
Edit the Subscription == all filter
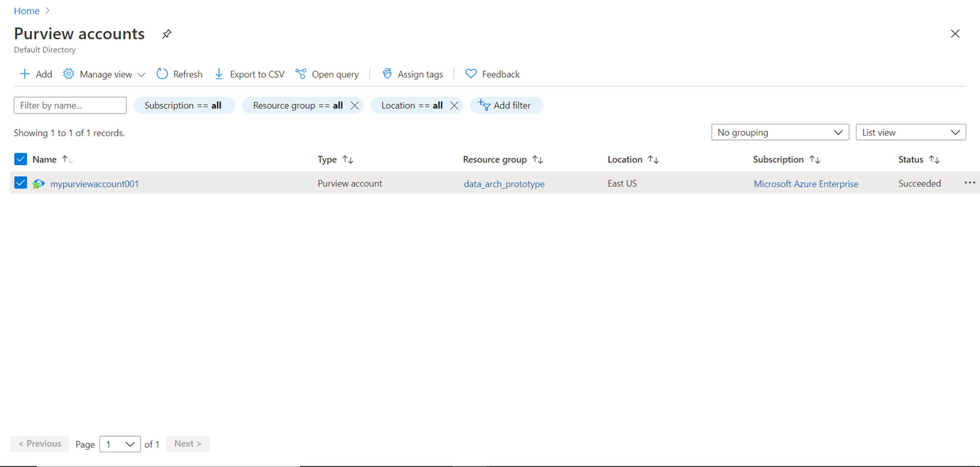[x=184, y=105]
